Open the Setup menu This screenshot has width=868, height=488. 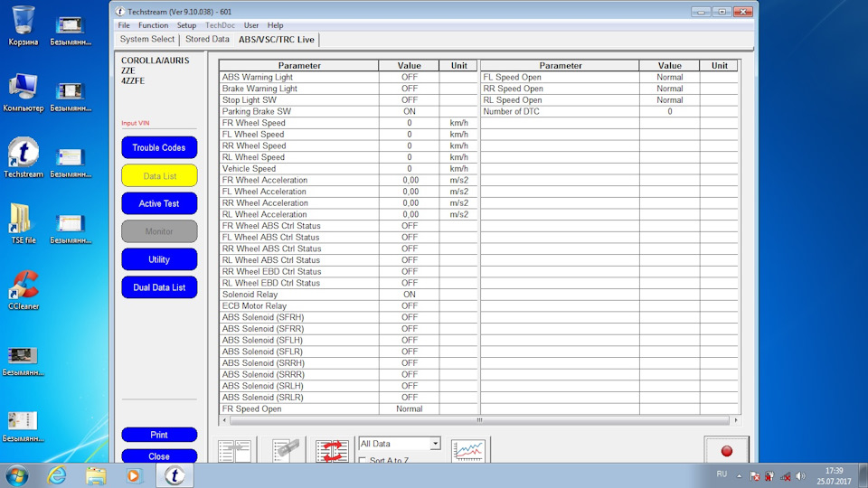point(186,25)
